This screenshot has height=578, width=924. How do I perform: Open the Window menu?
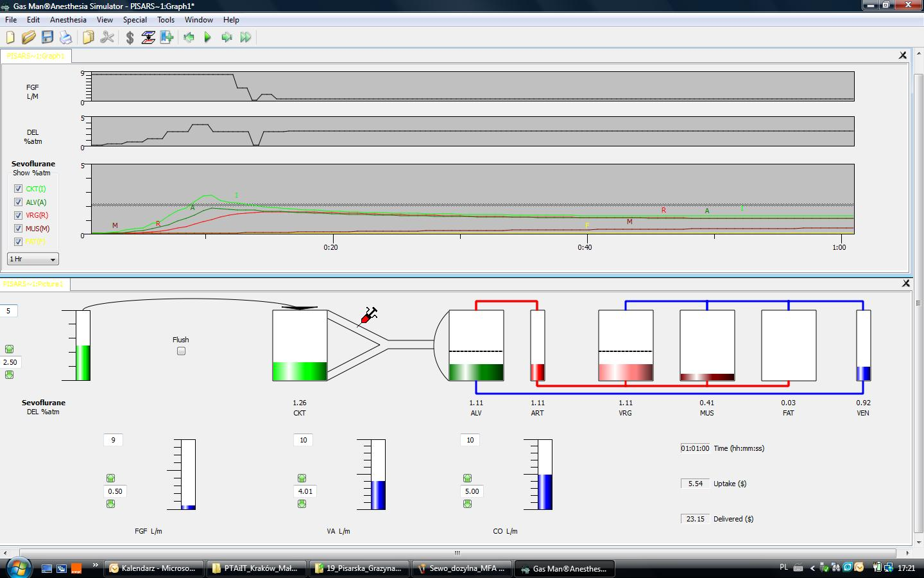(199, 20)
